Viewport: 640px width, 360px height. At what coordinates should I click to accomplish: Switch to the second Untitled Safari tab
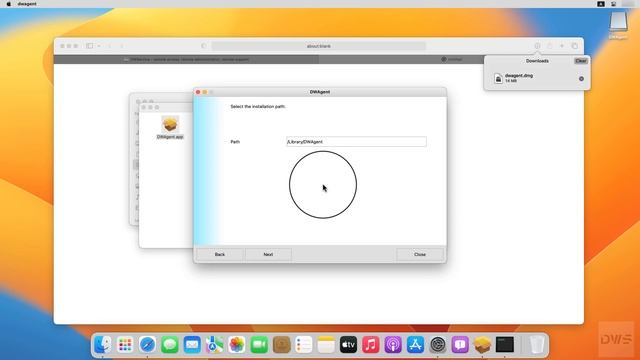(x=452, y=59)
